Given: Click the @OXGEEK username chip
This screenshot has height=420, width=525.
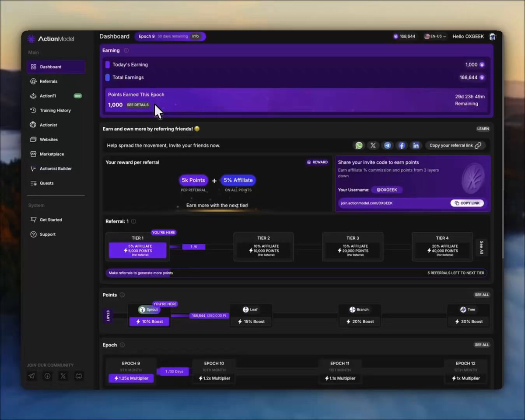Looking at the screenshot, I should 387,190.
